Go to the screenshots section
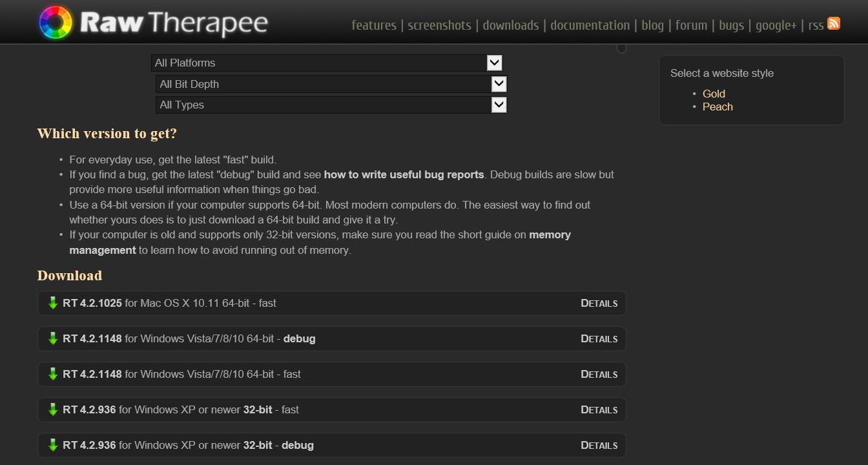This screenshot has width=868, height=465. (x=439, y=26)
